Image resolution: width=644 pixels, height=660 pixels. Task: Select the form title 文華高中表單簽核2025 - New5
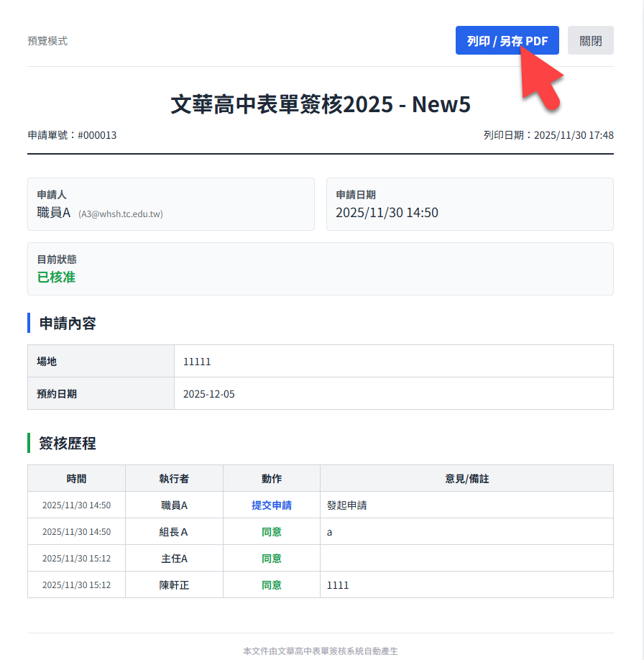(321, 104)
